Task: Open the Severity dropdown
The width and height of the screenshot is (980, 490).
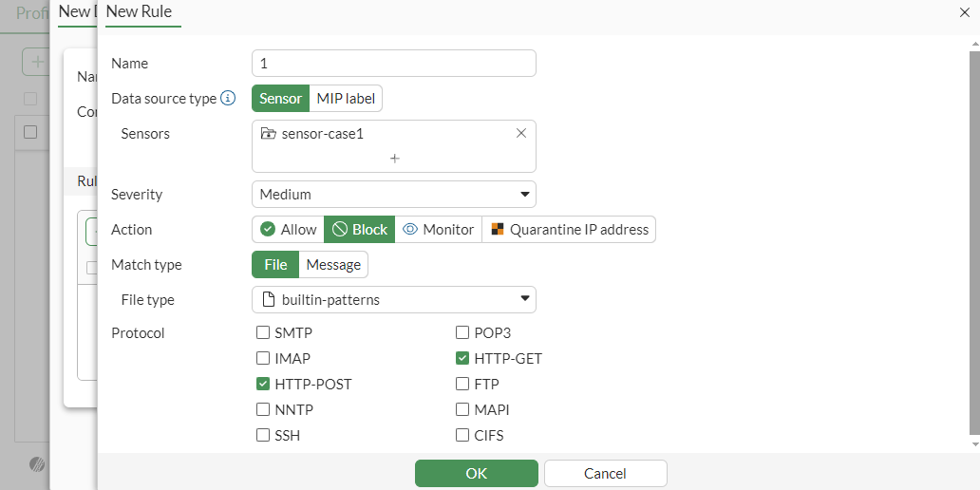Action: (394, 194)
